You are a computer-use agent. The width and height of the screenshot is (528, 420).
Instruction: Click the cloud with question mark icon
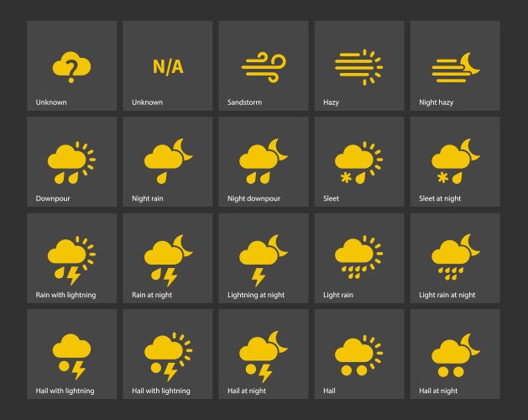[x=71, y=66]
